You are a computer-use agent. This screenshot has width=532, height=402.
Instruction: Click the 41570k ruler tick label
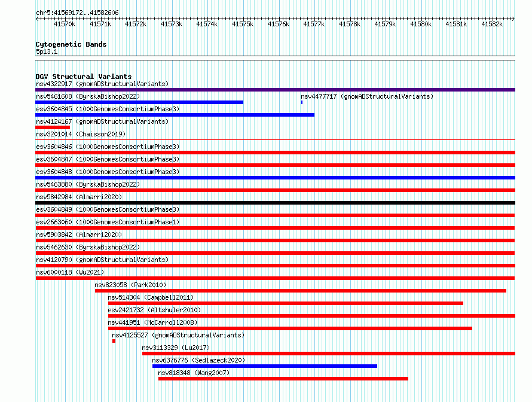click(65, 24)
